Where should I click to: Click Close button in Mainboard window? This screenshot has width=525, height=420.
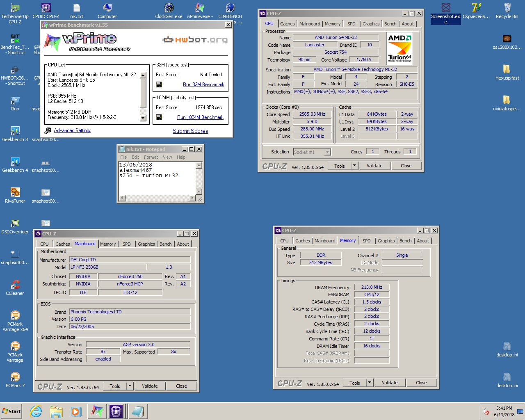pos(181,386)
